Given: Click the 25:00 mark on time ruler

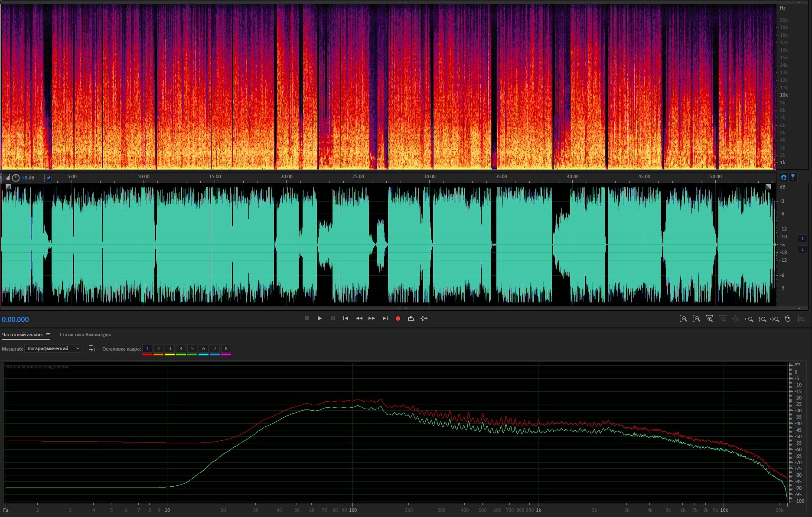Looking at the screenshot, I should 358,176.
